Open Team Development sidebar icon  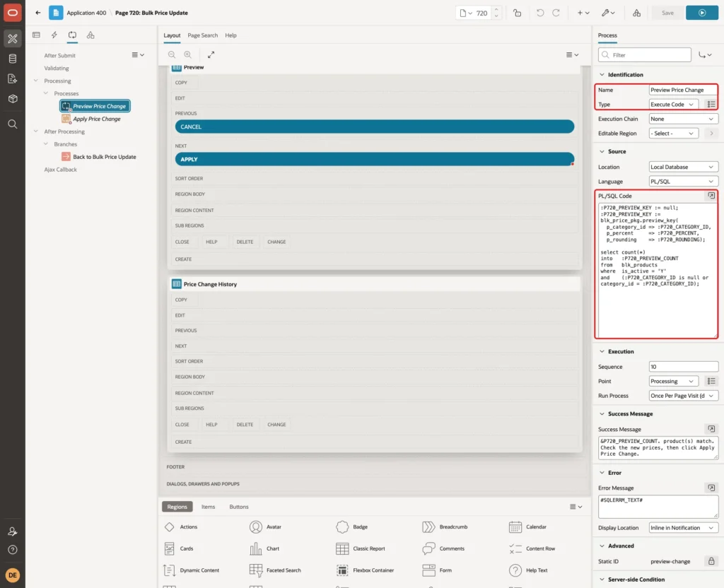[x=13, y=79]
